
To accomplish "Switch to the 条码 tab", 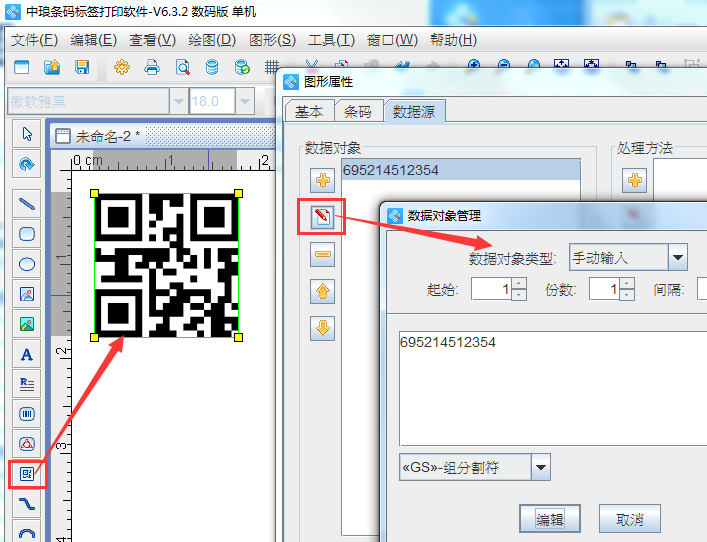I will click(358, 111).
